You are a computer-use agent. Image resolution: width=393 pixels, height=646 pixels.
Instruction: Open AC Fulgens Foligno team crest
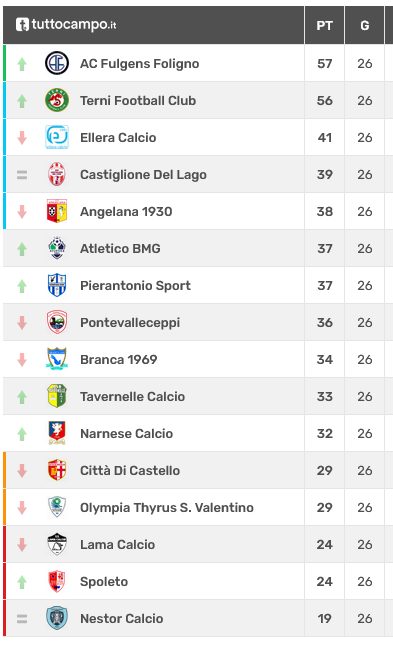pos(57,63)
